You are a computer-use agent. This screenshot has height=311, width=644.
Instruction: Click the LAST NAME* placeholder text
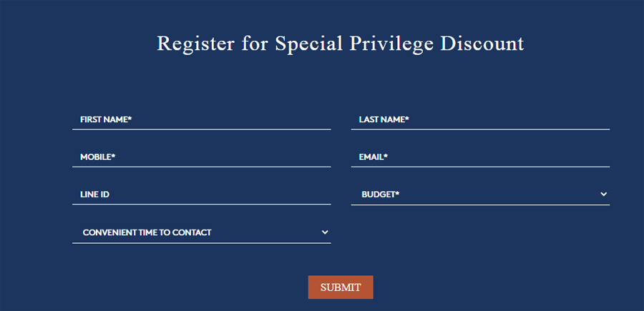click(x=384, y=119)
